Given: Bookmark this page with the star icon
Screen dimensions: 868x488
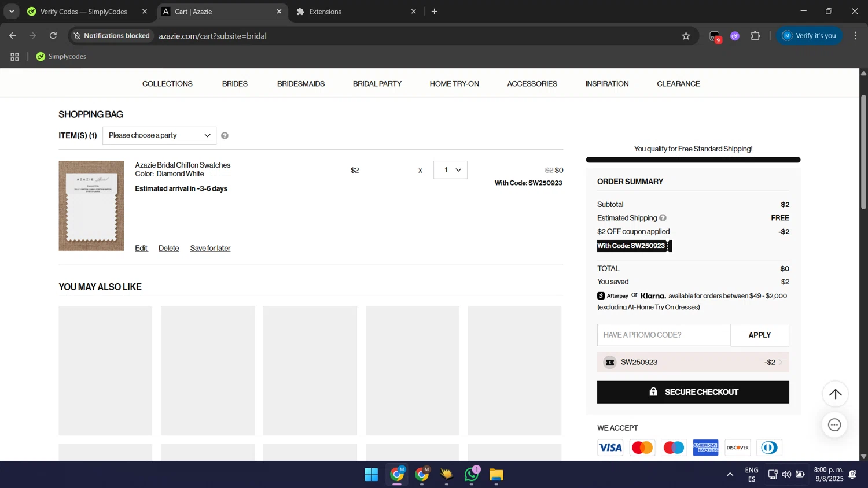Looking at the screenshot, I should 686,36.
